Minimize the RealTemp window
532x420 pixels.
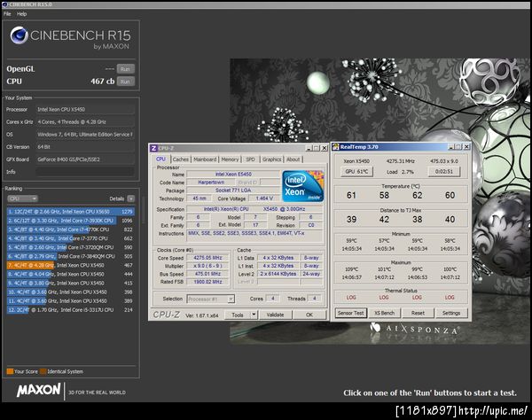tap(451, 147)
